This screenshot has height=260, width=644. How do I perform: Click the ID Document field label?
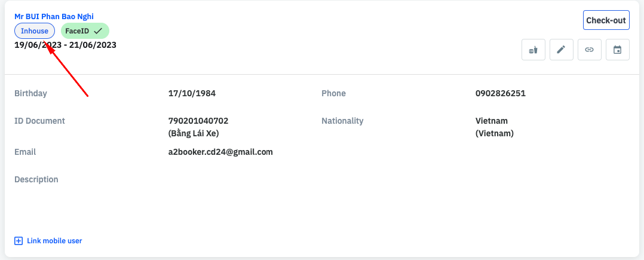click(39, 121)
